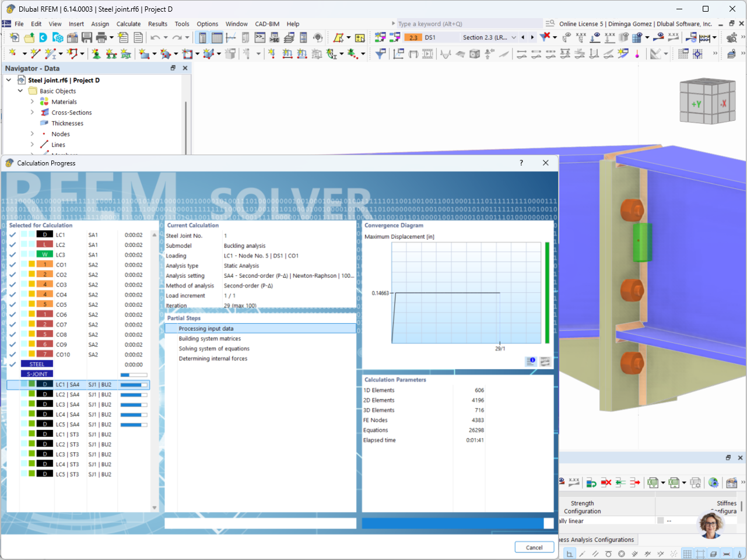Toggle the Tables panel toolbar icon
This screenshot has height=560, width=747.
(217, 37)
